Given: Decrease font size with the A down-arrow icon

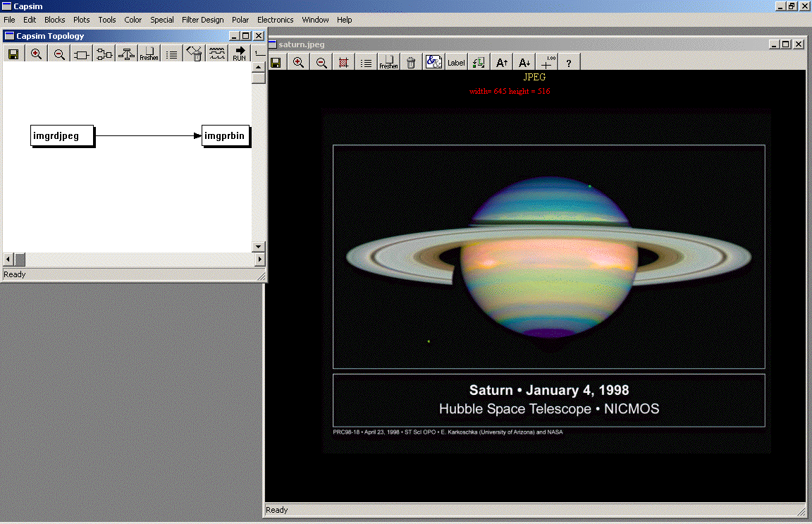Looking at the screenshot, I should (x=524, y=63).
